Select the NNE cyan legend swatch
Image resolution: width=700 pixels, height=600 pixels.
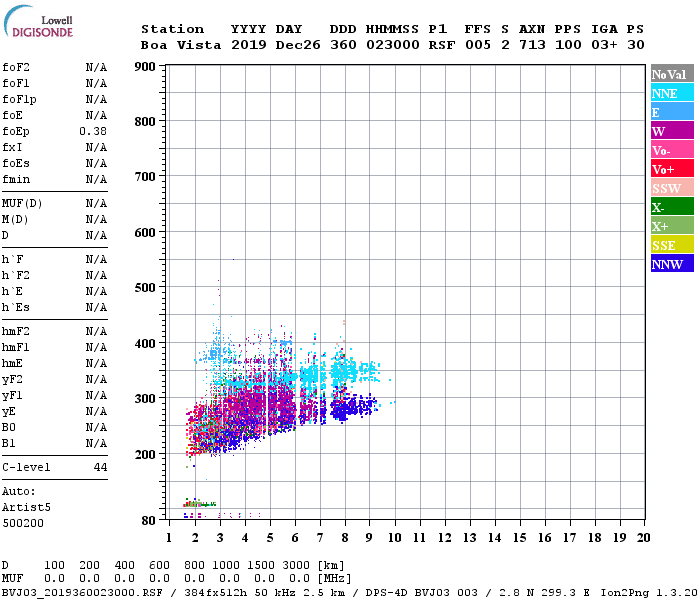point(672,93)
